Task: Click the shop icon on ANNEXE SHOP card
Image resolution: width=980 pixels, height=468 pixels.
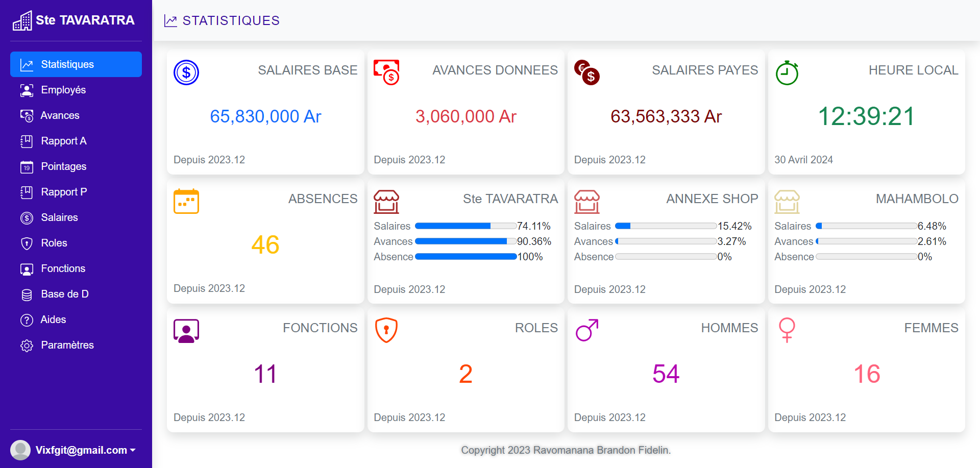Action: pos(587,201)
